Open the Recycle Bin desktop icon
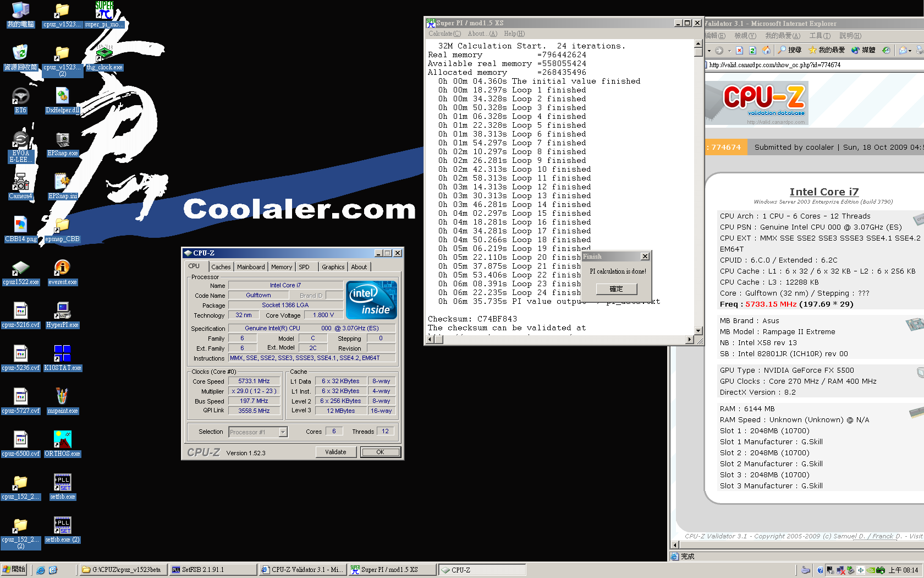Screen dimensions: 924x578 coord(20,57)
